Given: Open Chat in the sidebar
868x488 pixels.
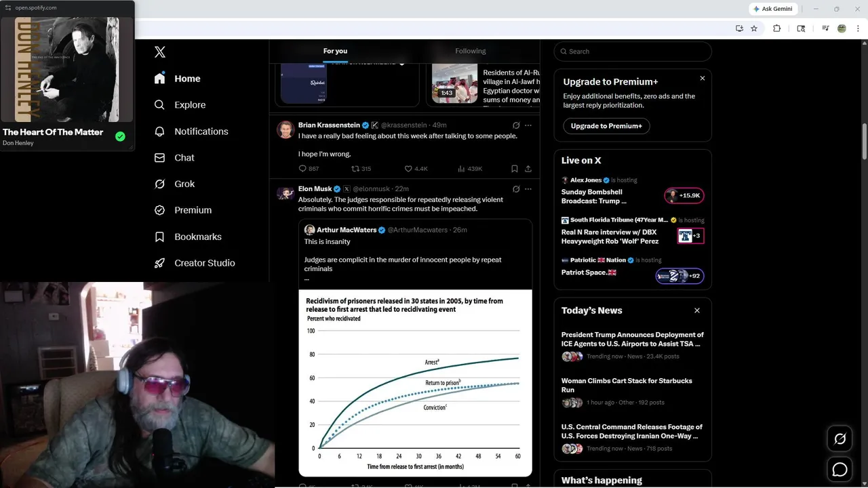Looking at the screenshot, I should tap(175, 158).
